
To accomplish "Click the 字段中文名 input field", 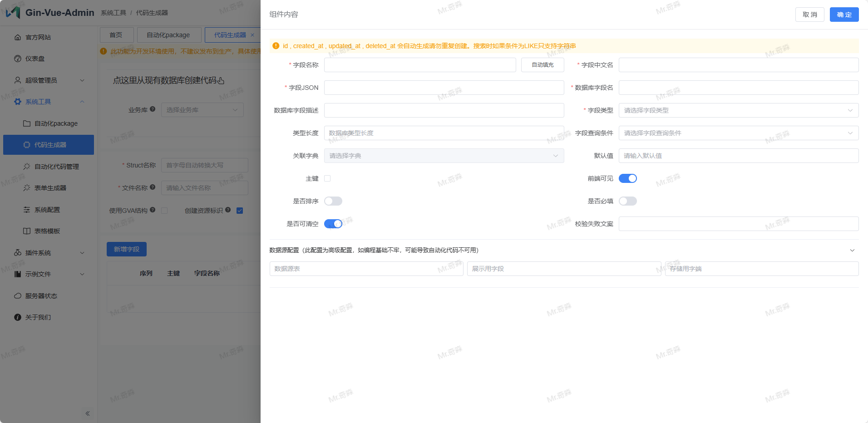I will click(738, 65).
